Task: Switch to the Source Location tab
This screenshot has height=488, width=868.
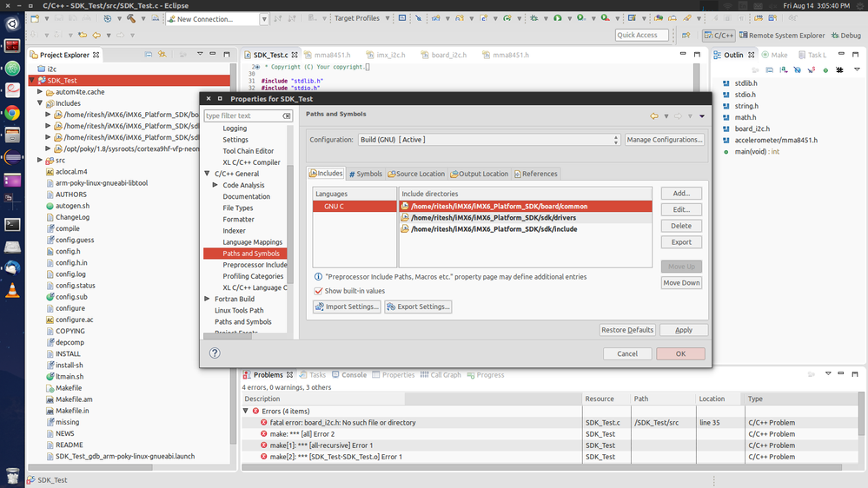Action: [x=416, y=174]
